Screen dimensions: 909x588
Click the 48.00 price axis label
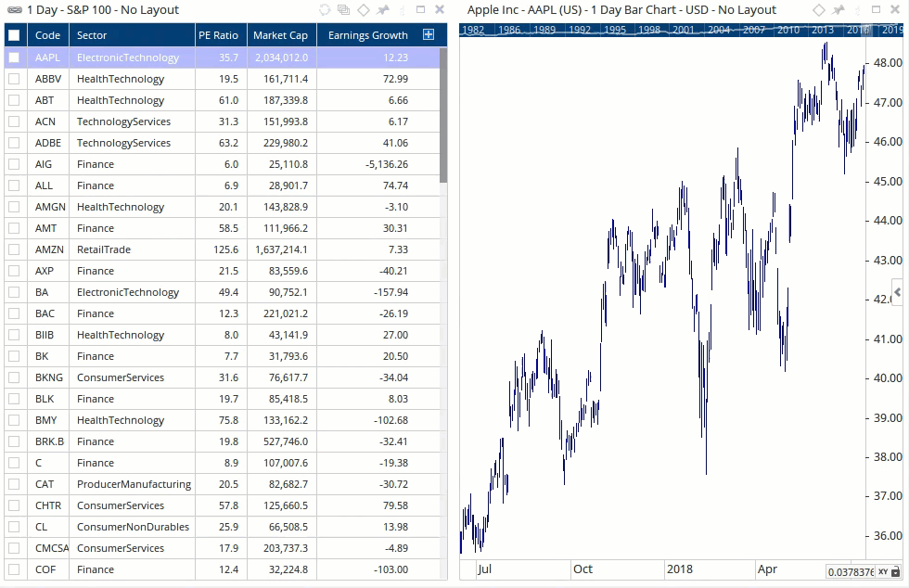888,63
